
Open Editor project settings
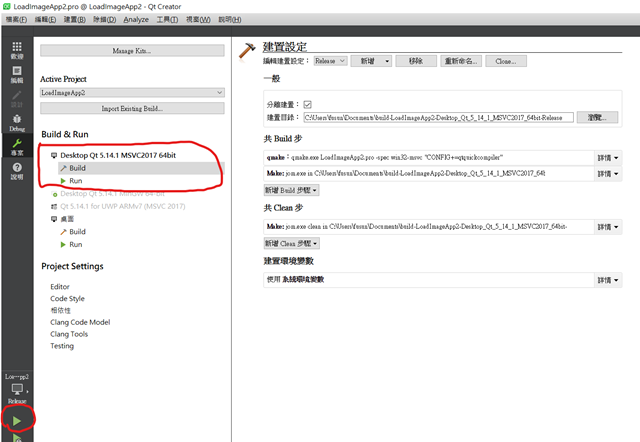point(60,287)
